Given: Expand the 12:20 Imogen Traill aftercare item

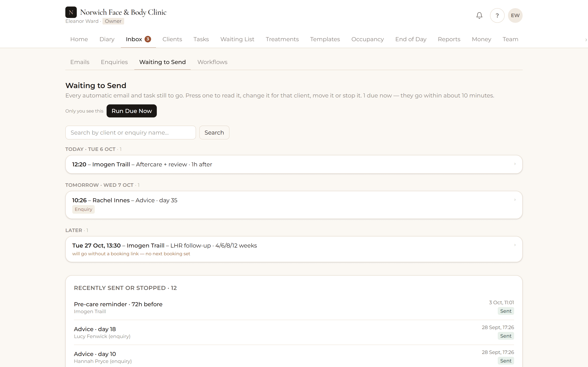Looking at the screenshot, I should point(294,164).
